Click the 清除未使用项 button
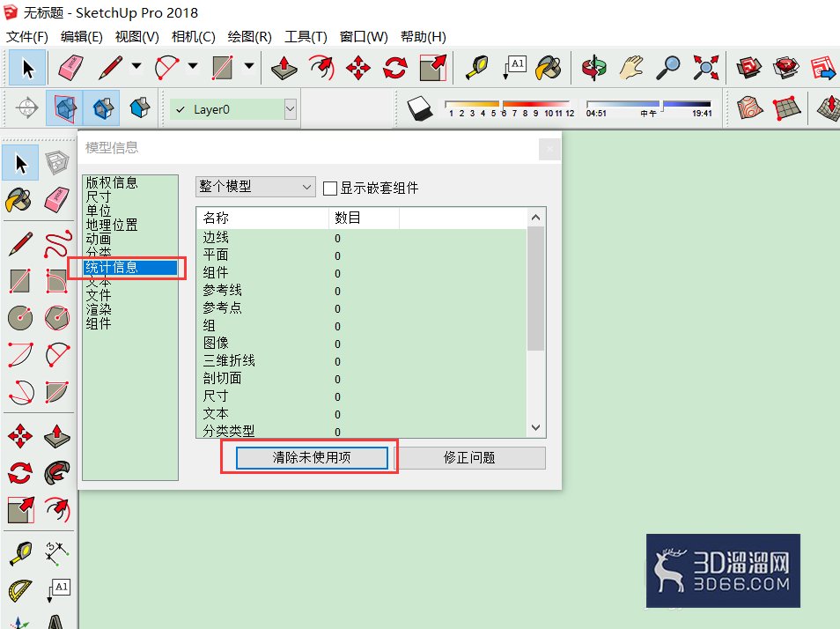840x629 pixels. [312, 457]
